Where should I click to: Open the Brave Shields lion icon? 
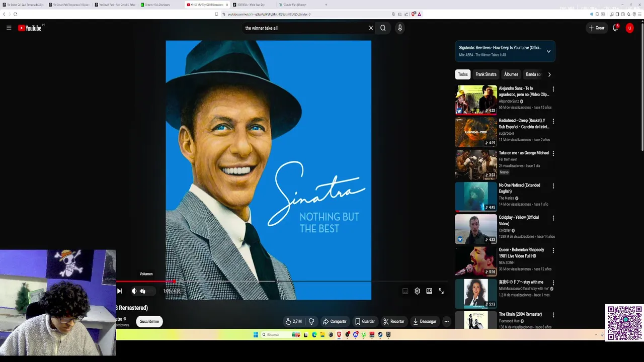414,14
